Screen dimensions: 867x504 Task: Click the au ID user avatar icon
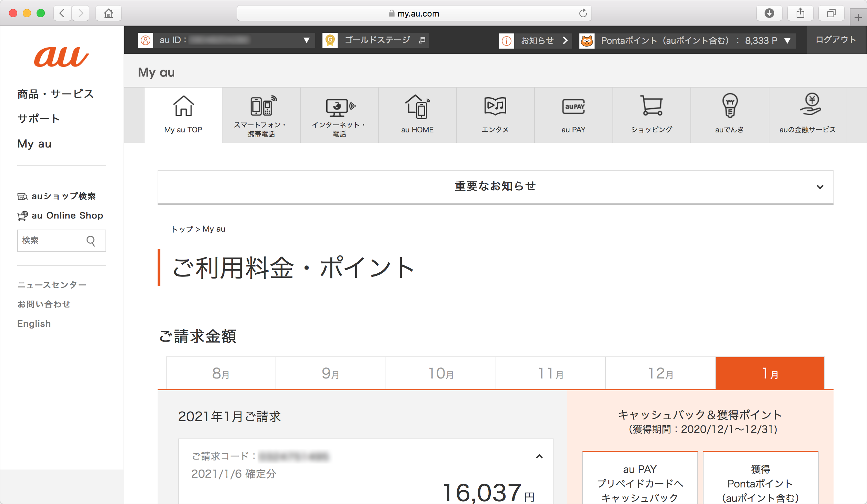(x=146, y=40)
